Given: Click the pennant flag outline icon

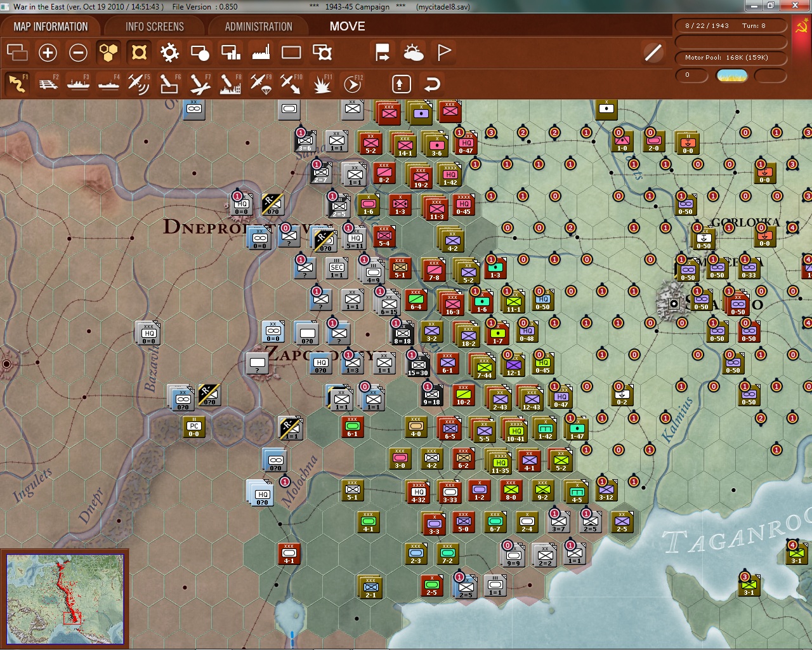Looking at the screenshot, I should click(444, 52).
